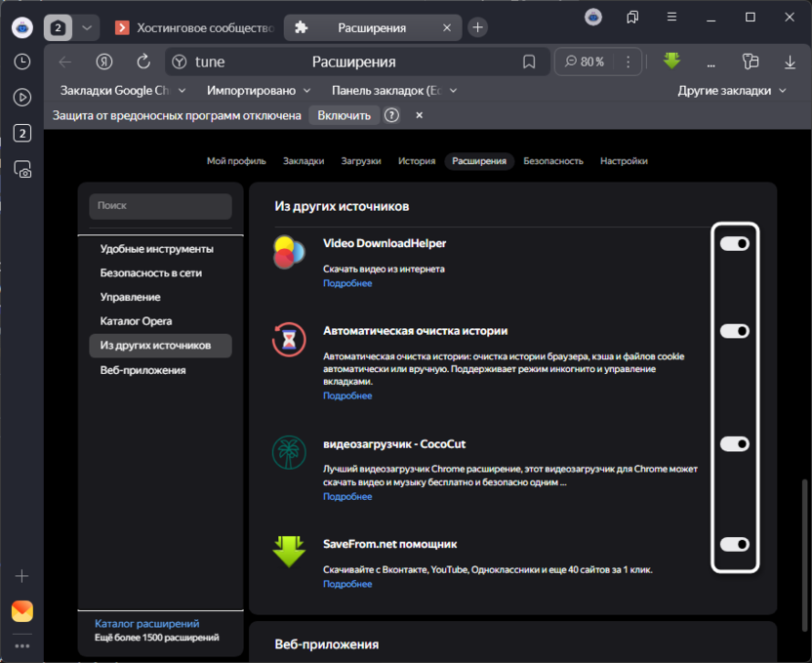Click the 80% zoom magnifier indicator
Screen dimensions: 812x663
point(585,62)
